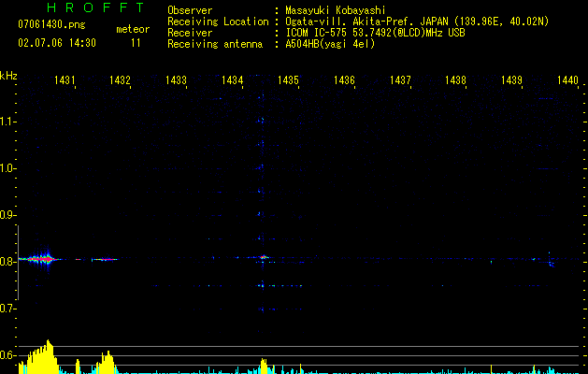
Task: Click the 1432 time axis marker
Action: [120, 80]
